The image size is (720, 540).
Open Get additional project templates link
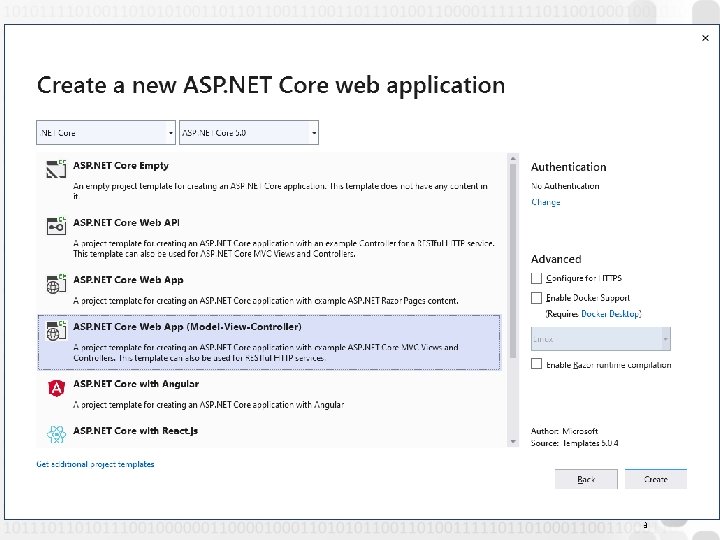pos(96,464)
